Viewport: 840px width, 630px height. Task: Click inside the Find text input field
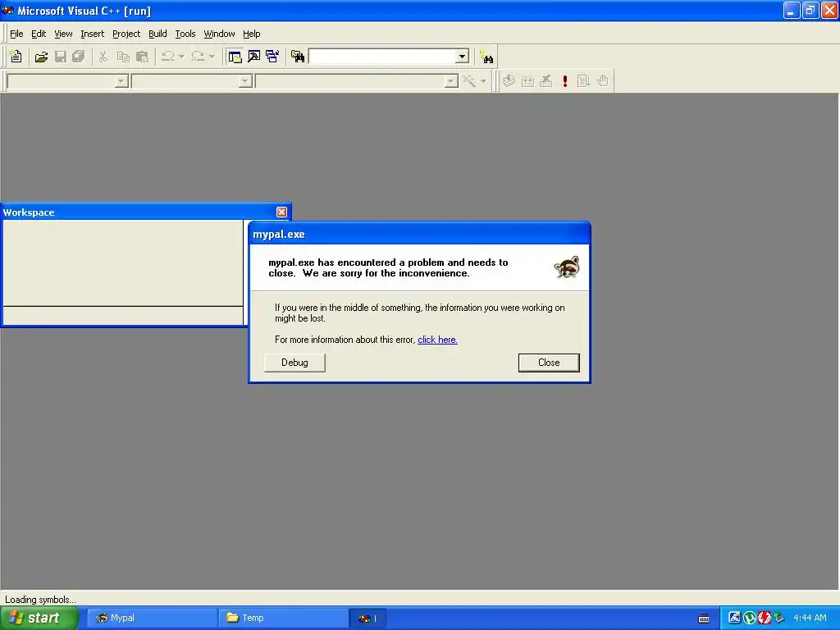click(382, 57)
